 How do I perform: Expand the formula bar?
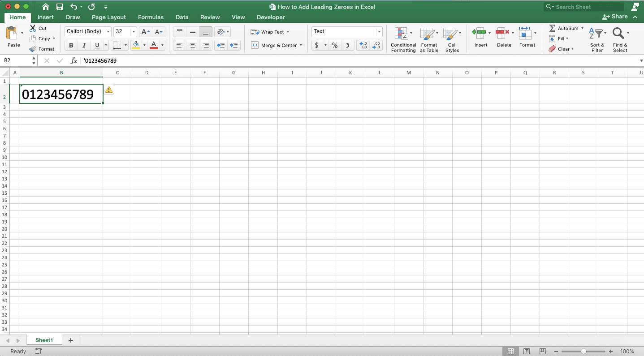pyautogui.click(x=641, y=60)
